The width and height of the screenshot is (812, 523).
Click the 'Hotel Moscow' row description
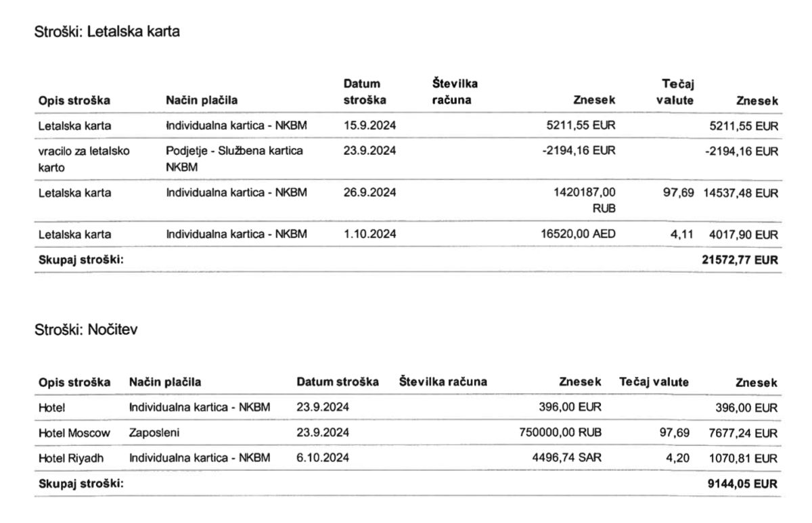tap(74, 433)
